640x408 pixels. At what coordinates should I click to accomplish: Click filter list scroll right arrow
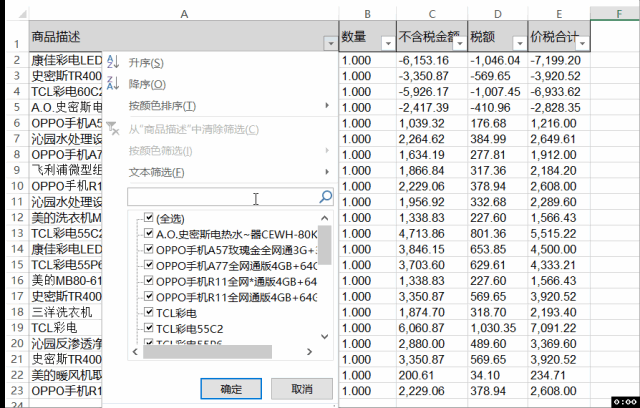309,352
